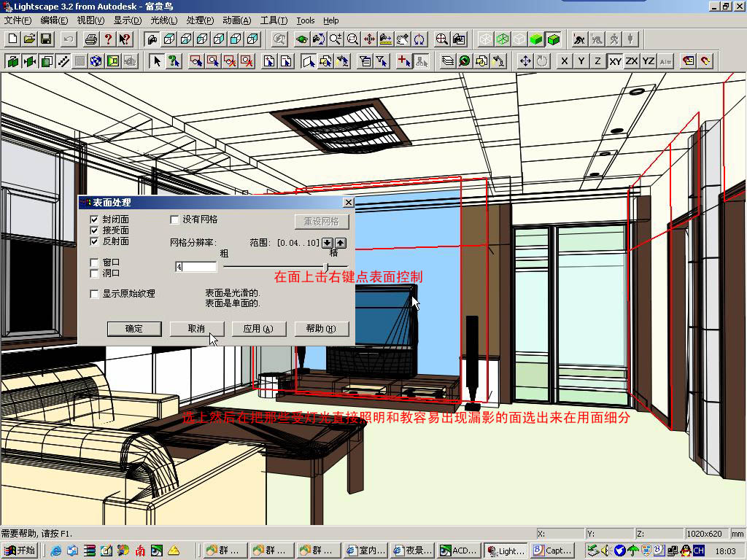Click the Open file folder icon
The width and height of the screenshot is (747, 560).
(29, 39)
